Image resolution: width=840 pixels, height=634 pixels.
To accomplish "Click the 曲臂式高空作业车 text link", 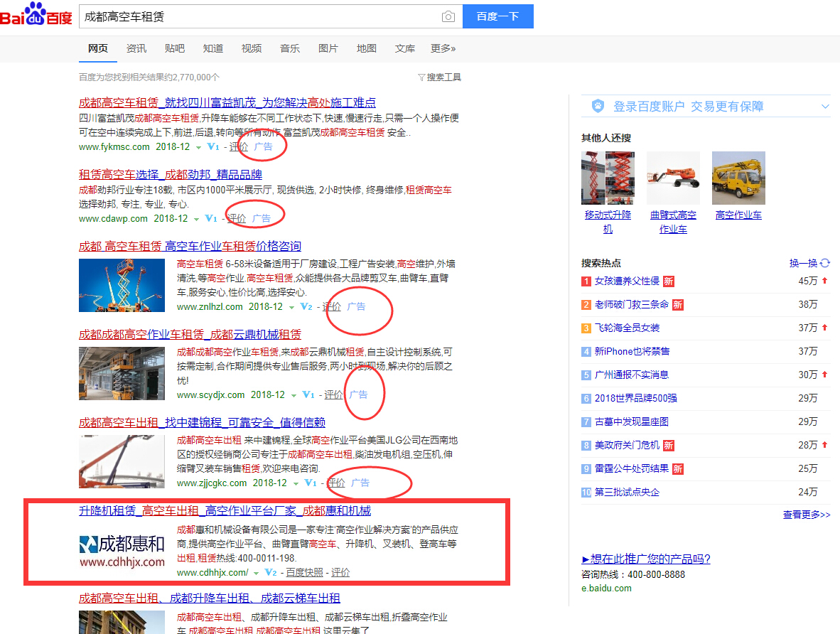I will point(674,222).
